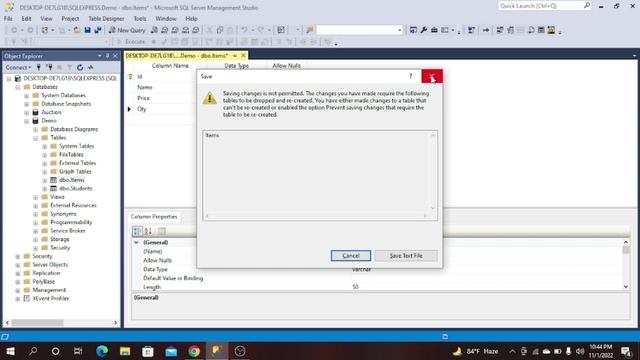Open the notifications center in system tray
The image size is (640, 360).
626,351
